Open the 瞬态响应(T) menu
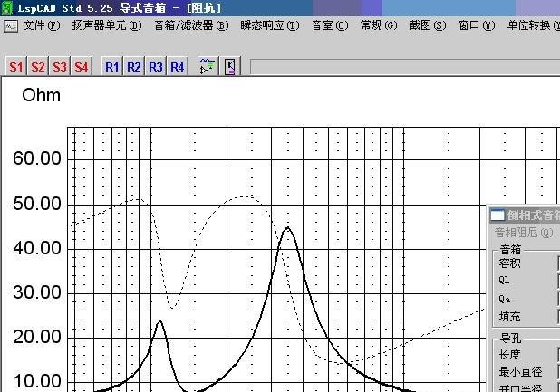This screenshot has height=392, width=560. coord(270,25)
